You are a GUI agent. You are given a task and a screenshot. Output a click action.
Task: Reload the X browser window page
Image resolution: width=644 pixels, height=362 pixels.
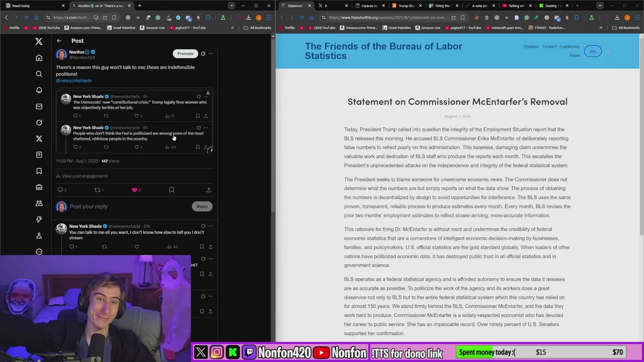pos(26,17)
